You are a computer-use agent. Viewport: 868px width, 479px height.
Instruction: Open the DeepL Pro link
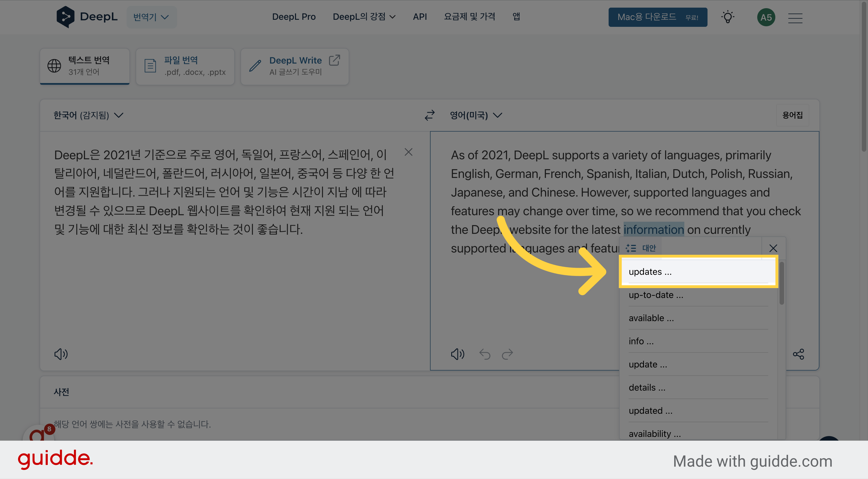(x=294, y=17)
